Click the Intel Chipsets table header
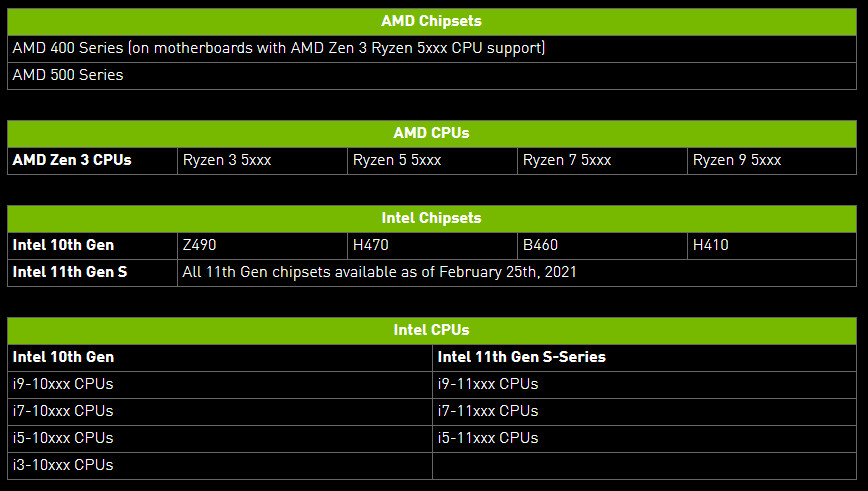 point(431,218)
